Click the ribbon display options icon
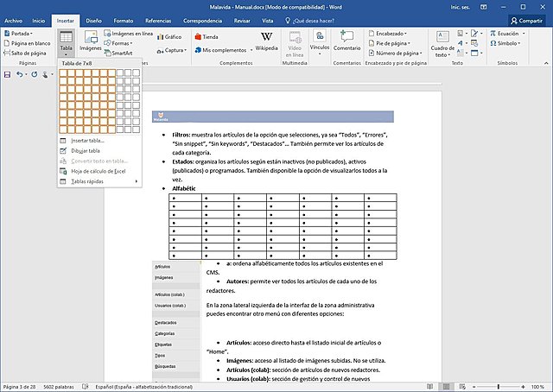This screenshot has height=392, width=553. (484, 7)
